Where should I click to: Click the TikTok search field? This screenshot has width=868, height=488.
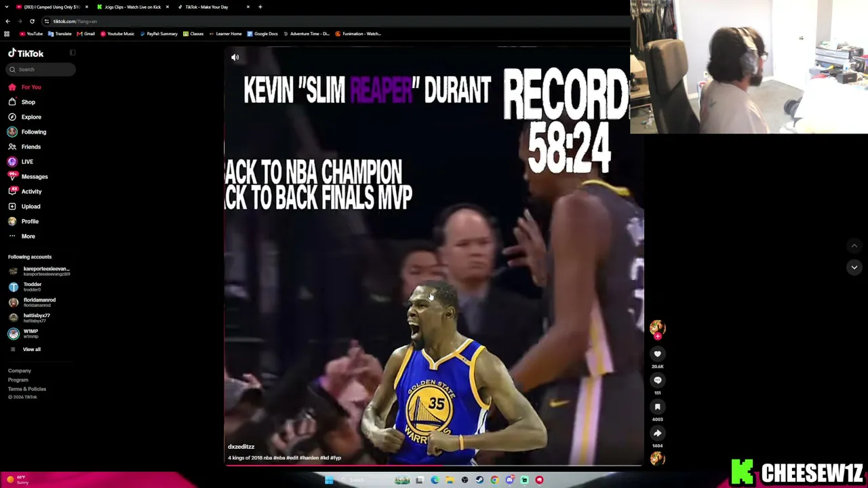[41, 69]
